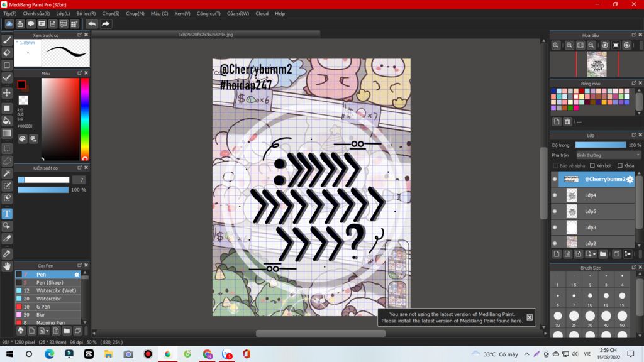644x362 pixels.
Task: Open settings gear of @Cherrybumm2 layer
Action: [630, 179]
